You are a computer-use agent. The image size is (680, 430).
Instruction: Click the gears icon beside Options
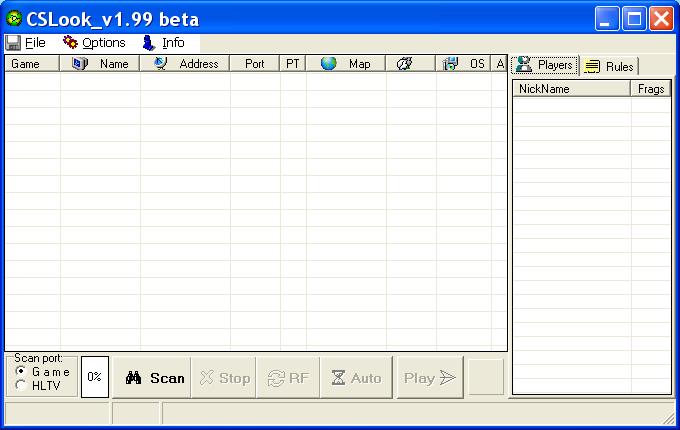[x=70, y=42]
